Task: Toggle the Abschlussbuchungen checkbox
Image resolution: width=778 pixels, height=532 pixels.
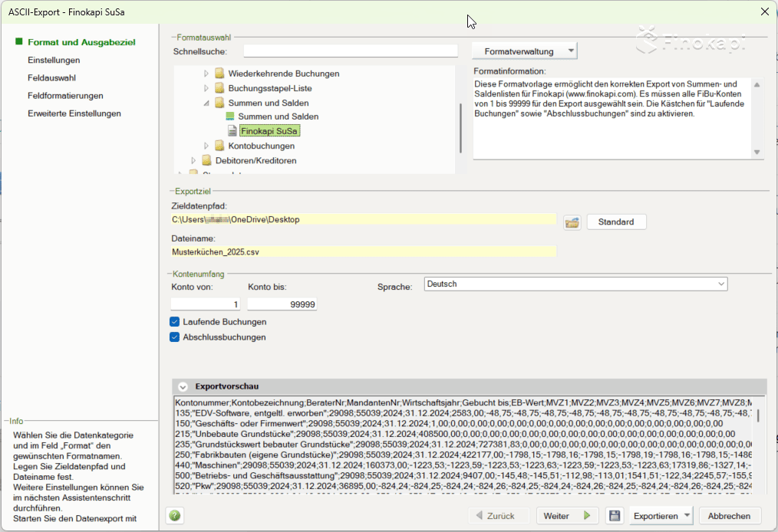Action: click(x=175, y=337)
